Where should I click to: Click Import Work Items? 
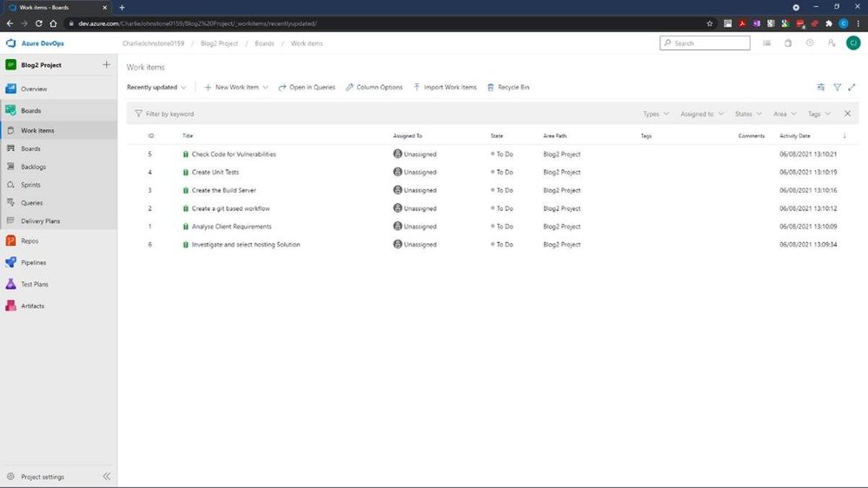[x=445, y=87]
